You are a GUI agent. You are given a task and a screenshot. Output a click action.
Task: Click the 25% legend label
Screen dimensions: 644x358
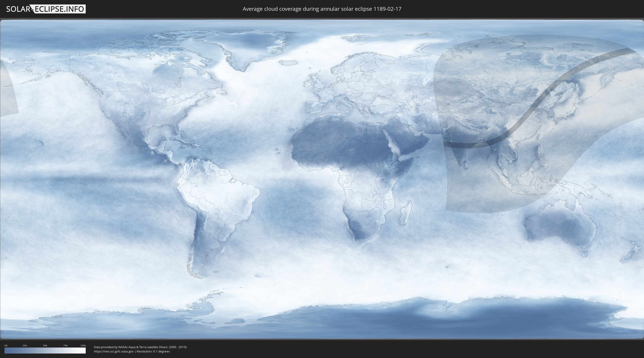coord(25,345)
